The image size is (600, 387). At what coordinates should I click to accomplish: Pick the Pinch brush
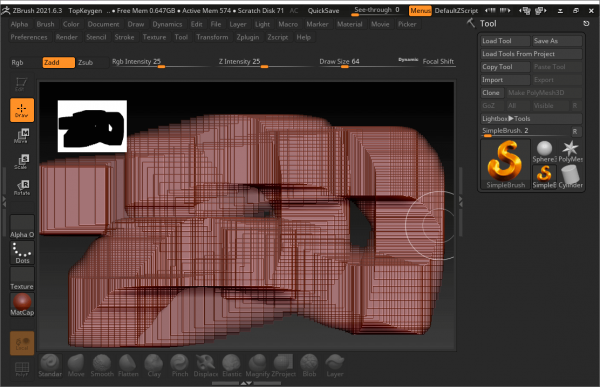coord(180,366)
